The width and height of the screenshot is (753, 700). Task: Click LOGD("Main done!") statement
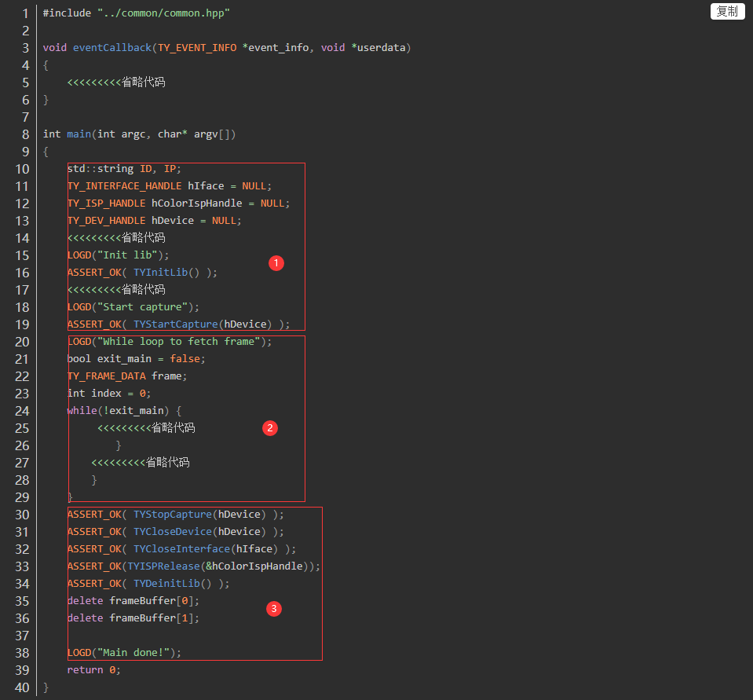pos(124,653)
